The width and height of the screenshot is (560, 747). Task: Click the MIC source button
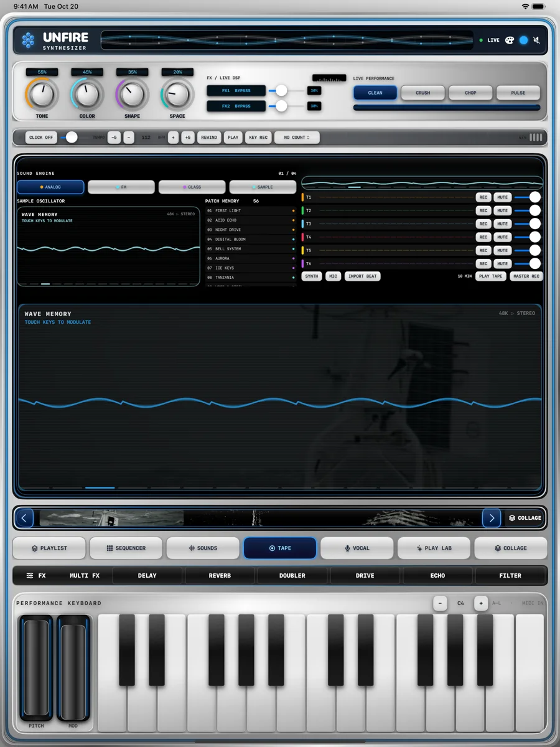click(334, 276)
